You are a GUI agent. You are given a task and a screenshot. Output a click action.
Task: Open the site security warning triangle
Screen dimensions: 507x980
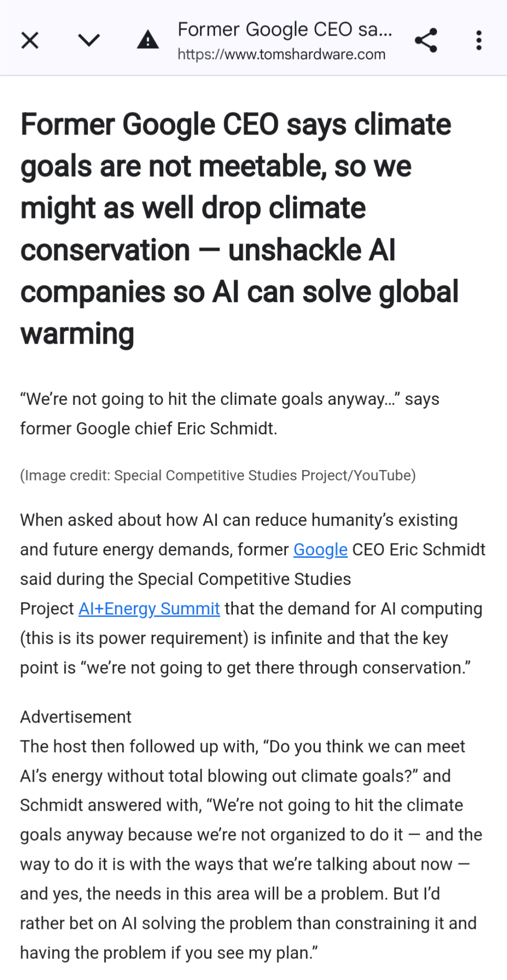coord(148,39)
